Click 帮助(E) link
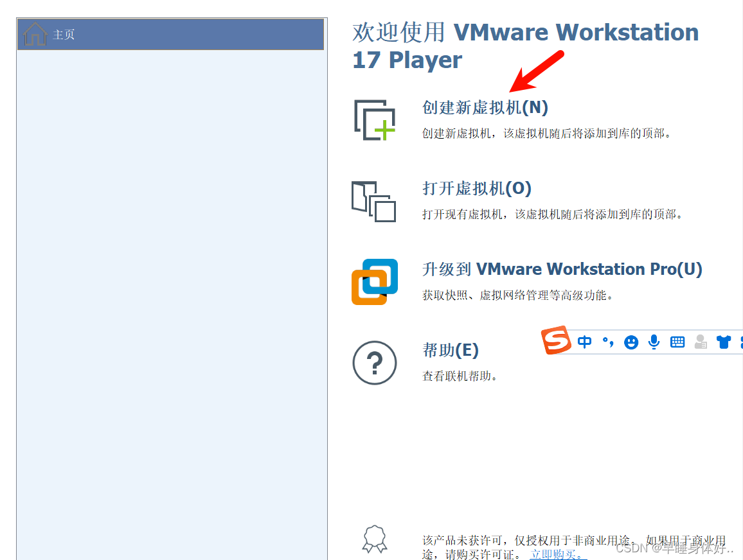 click(x=450, y=350)
